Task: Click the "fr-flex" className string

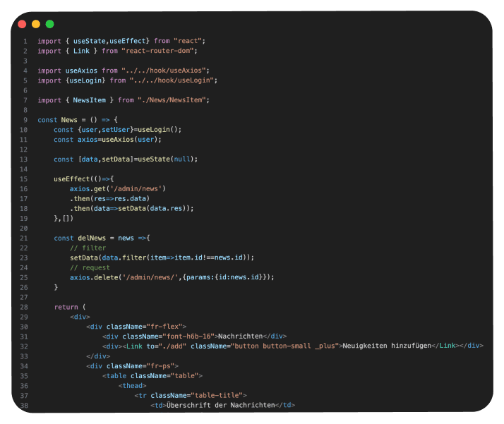Action: (x=164, y=327)
